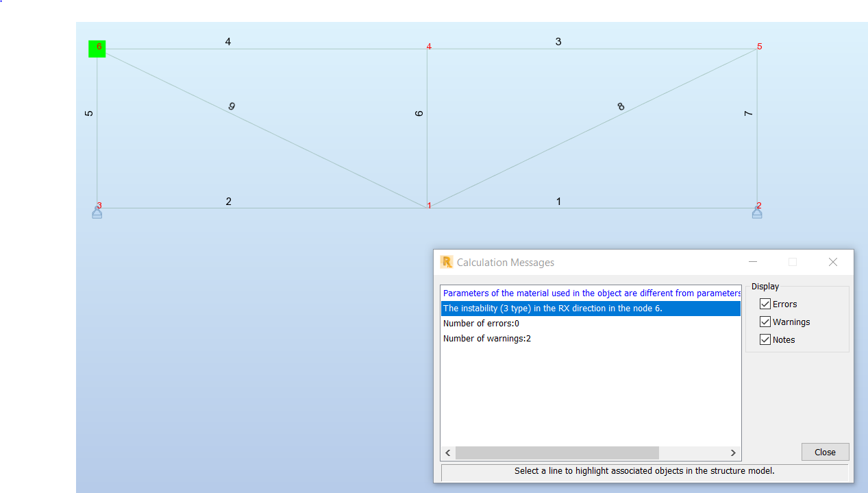Select the line reading Number of errors:0
Screen dimensions: 868x493
point(481,323)
